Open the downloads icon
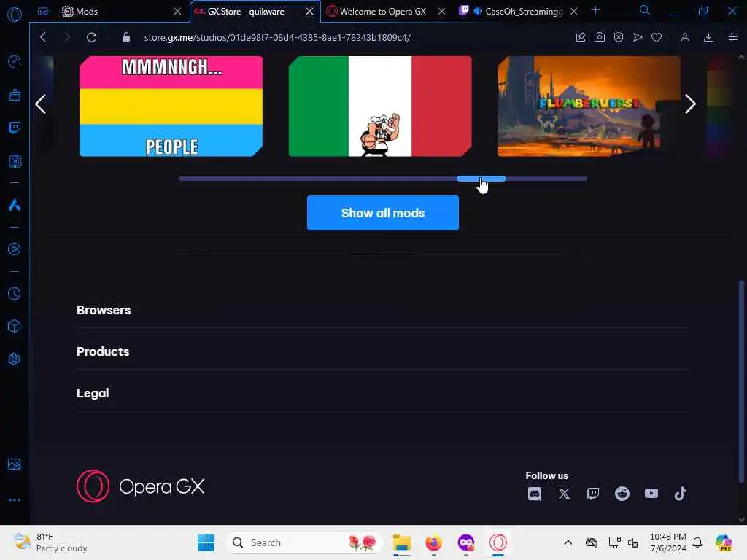747x560 pixels. click(x=708, y=37)
